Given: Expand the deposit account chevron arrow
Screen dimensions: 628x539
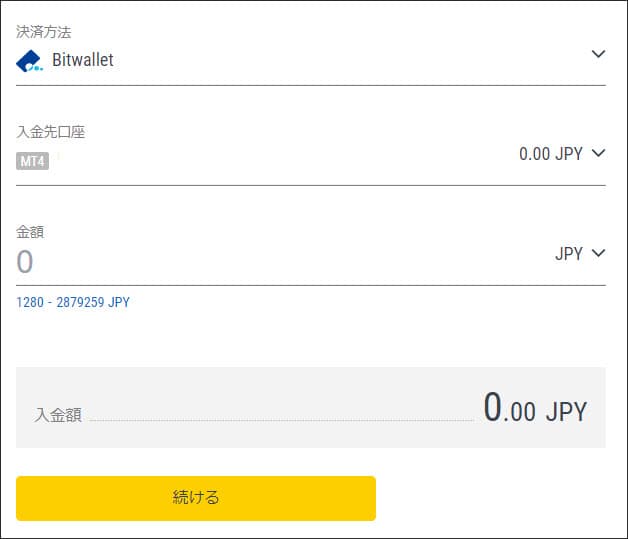Looking at the screenshot, I should coord(598,153).
